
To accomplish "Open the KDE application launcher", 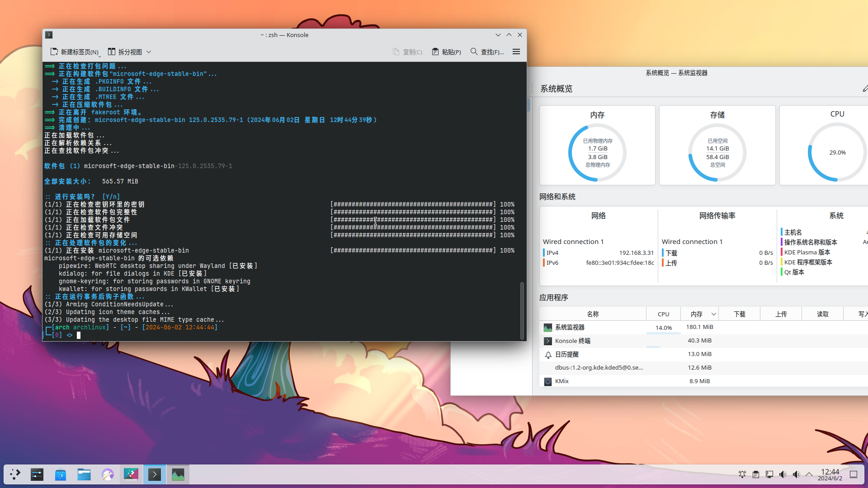I will tap(15, 474).
